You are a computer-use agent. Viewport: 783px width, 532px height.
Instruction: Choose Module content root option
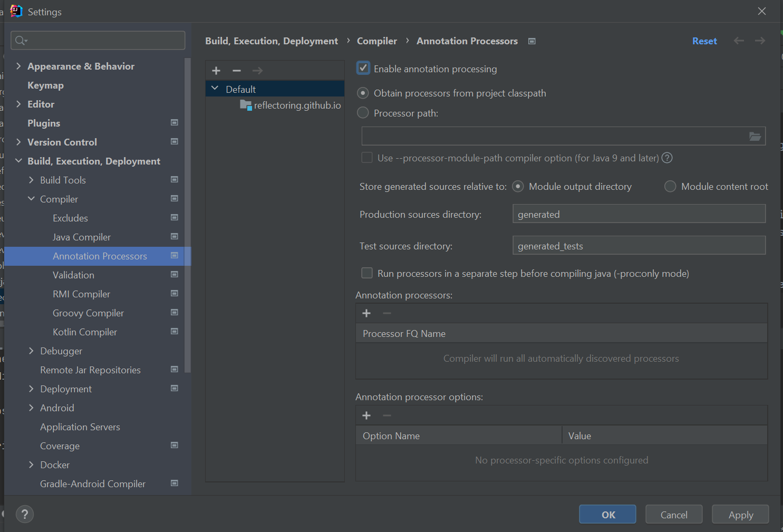pos(670,186)
